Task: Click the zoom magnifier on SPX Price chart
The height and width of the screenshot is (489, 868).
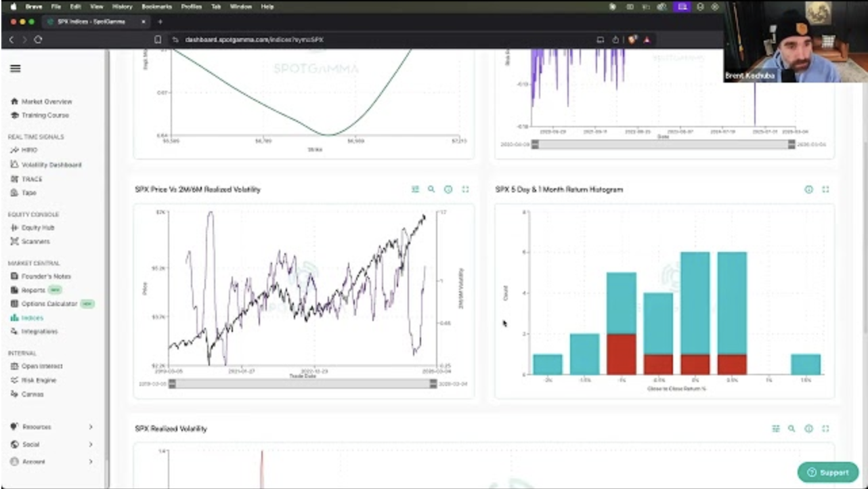Action: 431,190
